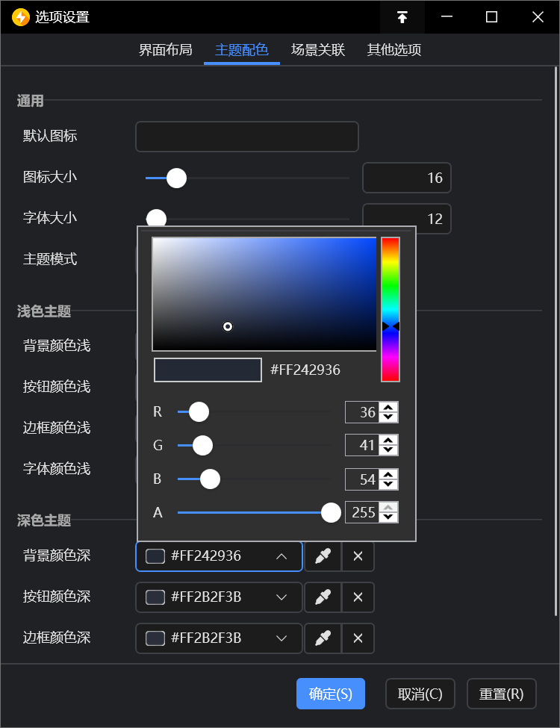Viewport: 560px width, 728px height.
Task: Click eyedropper for 背景颜色深
Action: coord(323,556)
